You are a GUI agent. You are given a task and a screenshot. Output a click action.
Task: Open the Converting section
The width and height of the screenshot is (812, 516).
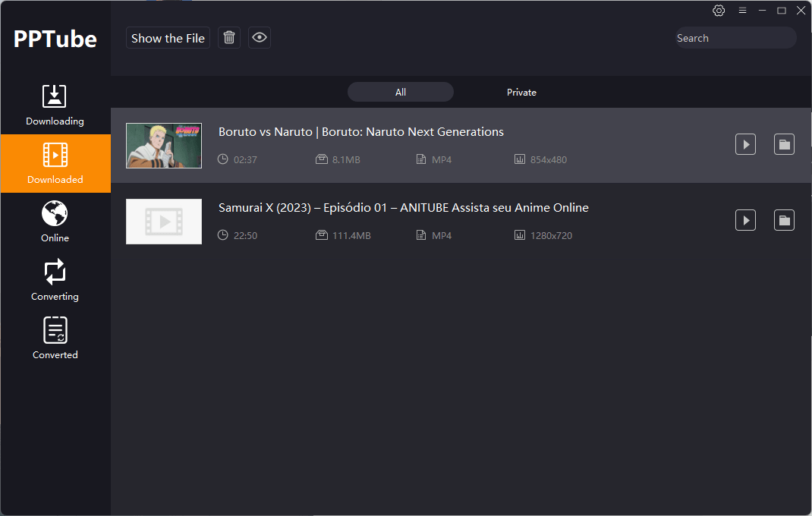point(55,279)
